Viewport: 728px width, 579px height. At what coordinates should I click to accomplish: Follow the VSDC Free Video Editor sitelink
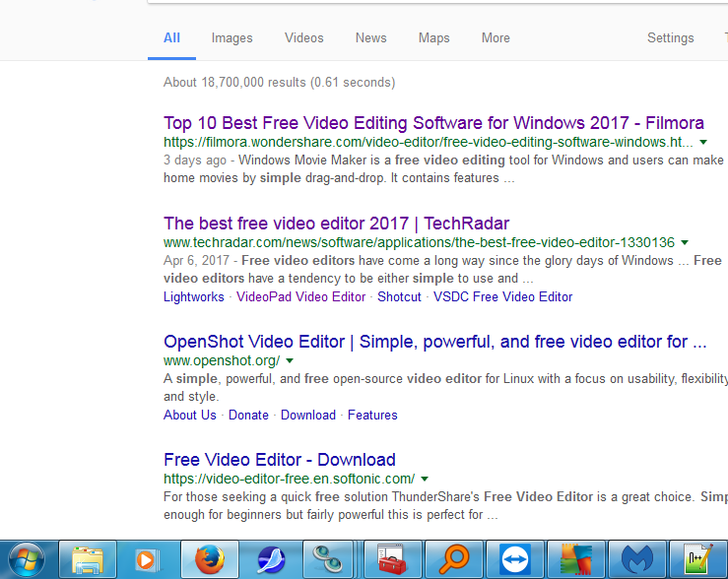[502, 297]
